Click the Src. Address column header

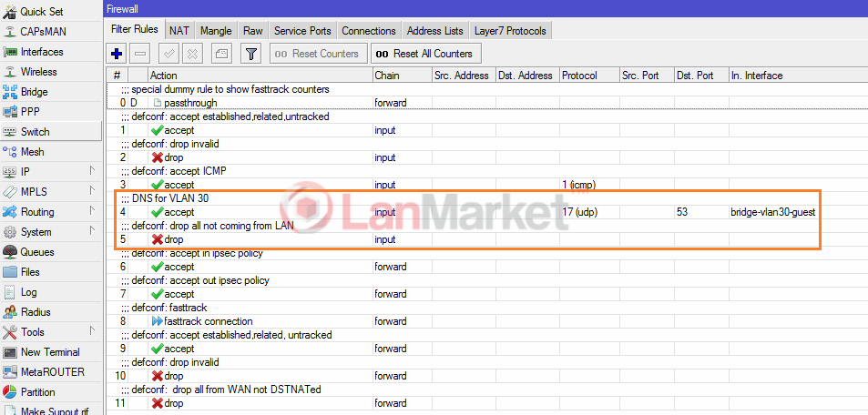coord(464,76)
